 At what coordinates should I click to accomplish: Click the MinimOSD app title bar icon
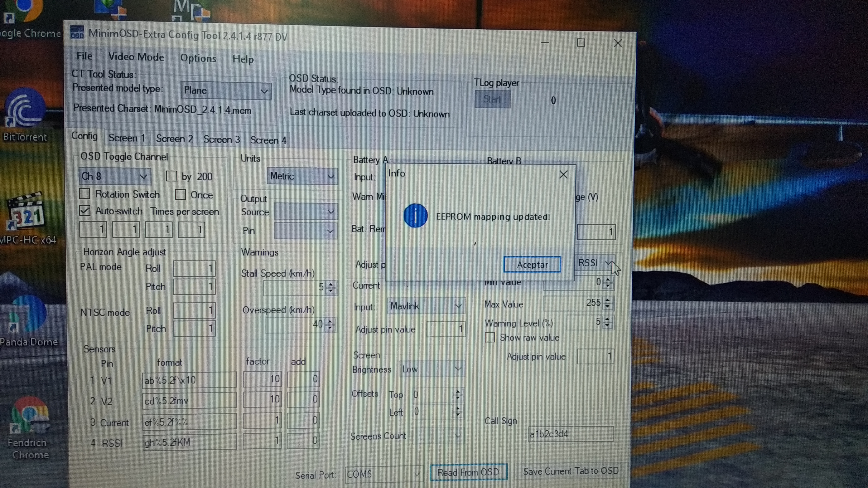pos(77,33)
